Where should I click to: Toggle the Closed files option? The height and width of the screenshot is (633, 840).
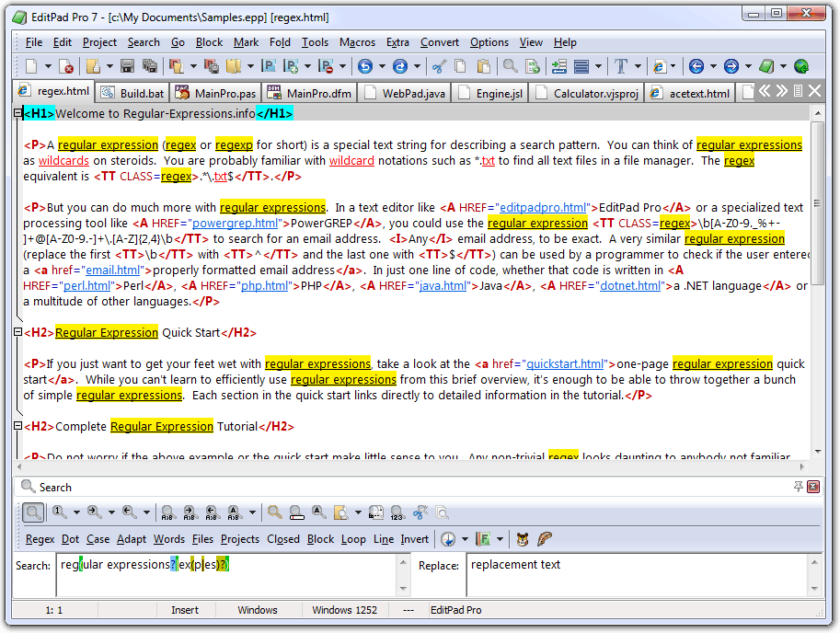tap(283, 539)
